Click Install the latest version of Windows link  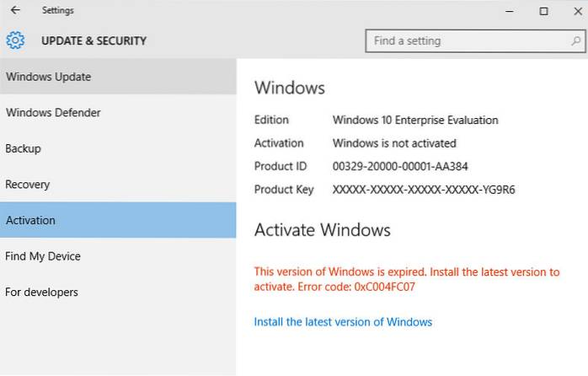point(343,322)
